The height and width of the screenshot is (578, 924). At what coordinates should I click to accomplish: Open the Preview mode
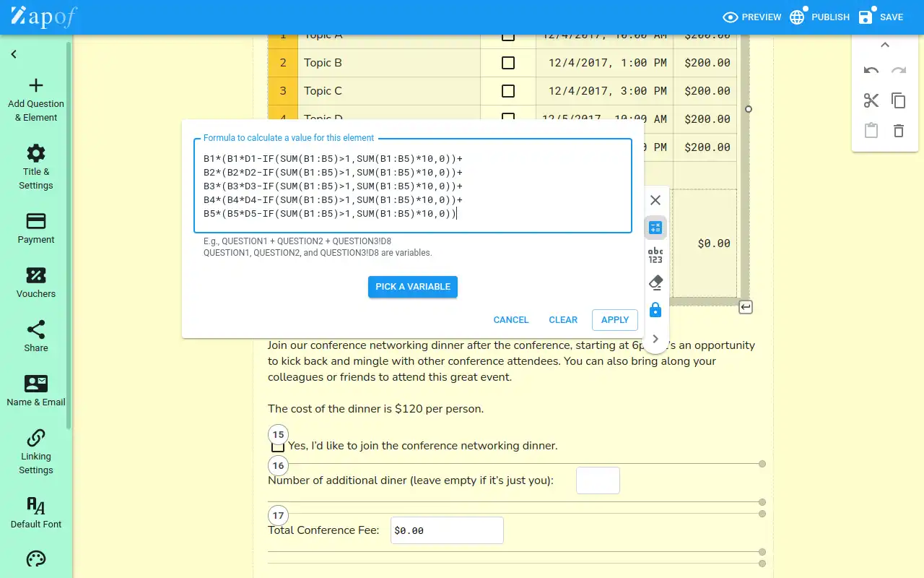click(752, 17)
